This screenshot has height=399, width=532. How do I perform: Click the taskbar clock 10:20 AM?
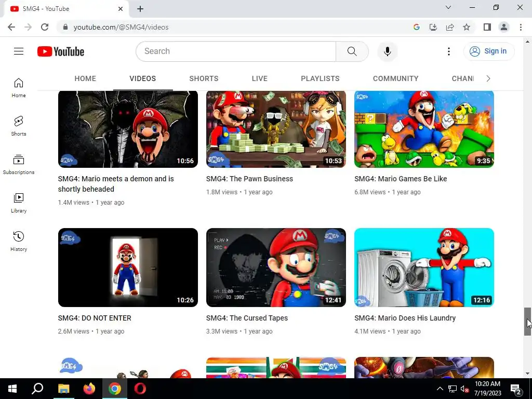[x=487, y=384]
